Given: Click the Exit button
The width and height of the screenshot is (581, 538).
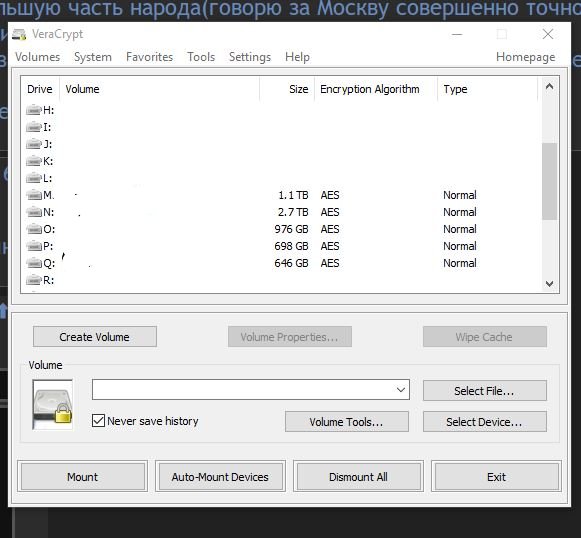Looking at the screenshot, I should (497, 476).
